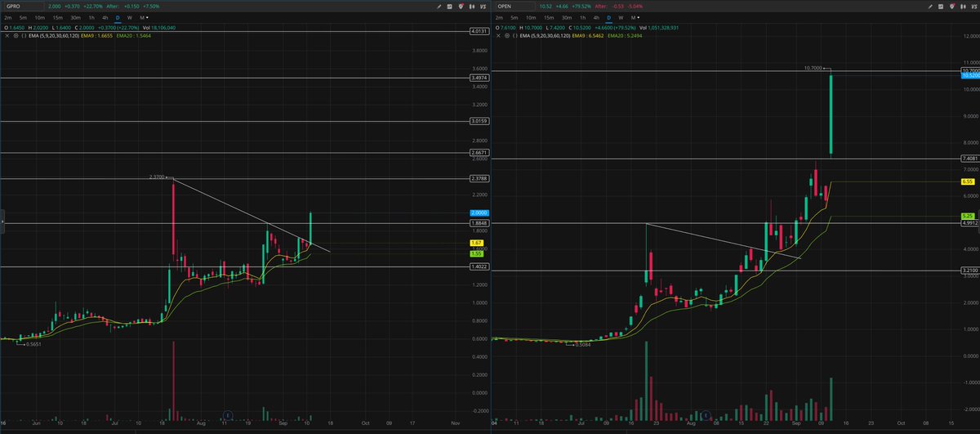Select the drawing pencil tool in OPEN chart
980x434 pixels.
[x=930, y=7]
